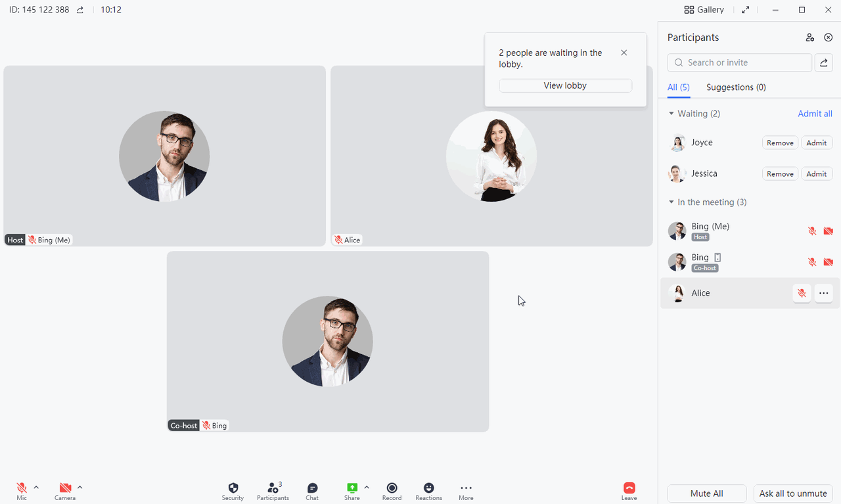
Task: Toggle the Mic mute in bottom toolbar
Action: [22, 488]
